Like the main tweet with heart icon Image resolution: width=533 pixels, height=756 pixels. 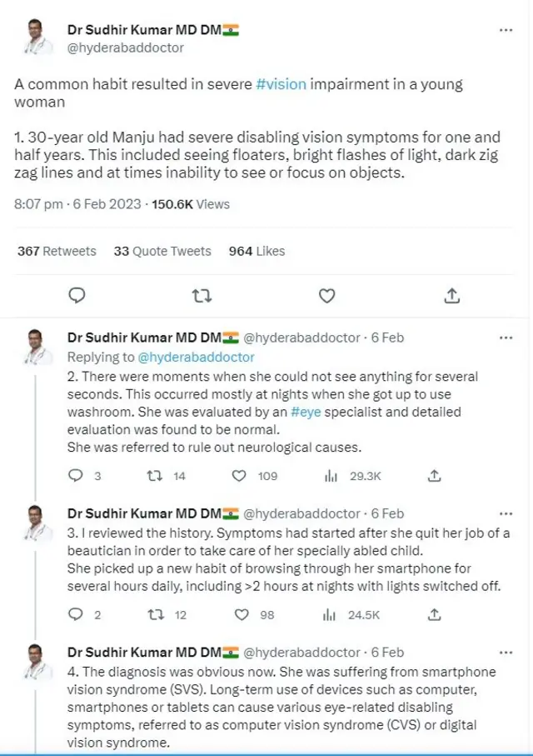point(327,295)
